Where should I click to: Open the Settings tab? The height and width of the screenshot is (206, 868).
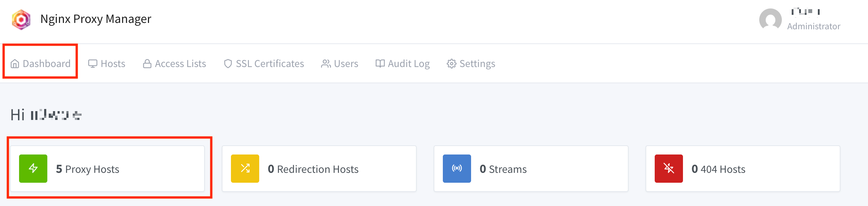tap(471, 63)
